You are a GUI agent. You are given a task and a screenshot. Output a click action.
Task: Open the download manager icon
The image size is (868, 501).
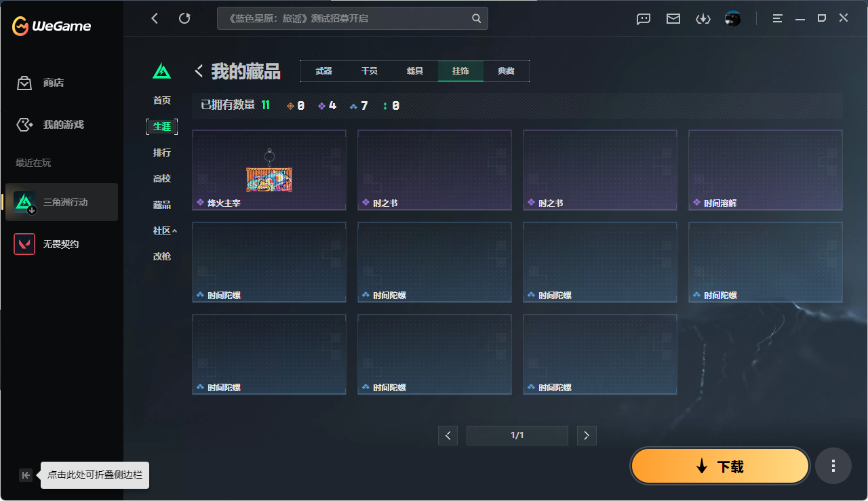[x=703, y=19]
